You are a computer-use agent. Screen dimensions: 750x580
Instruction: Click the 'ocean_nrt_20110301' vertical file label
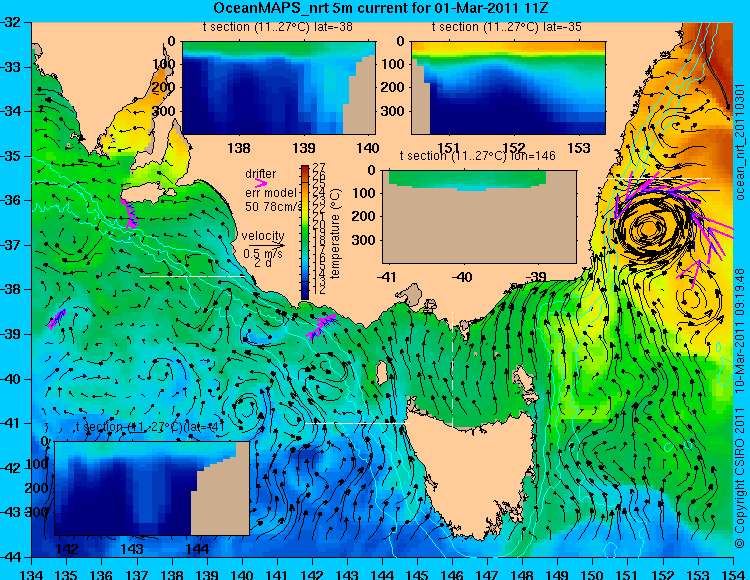pos(740,142)
